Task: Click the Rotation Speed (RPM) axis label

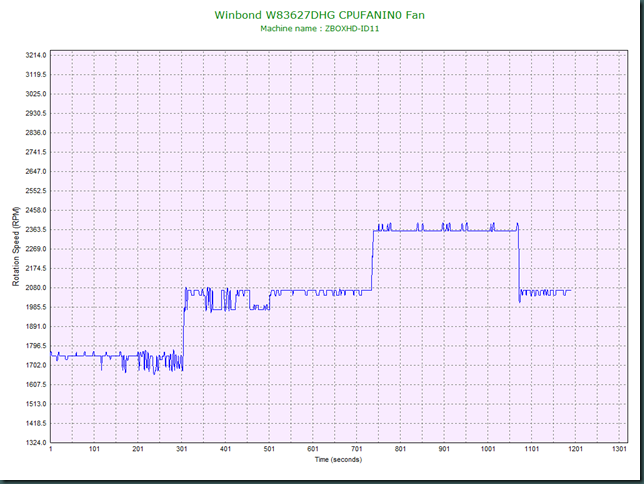Action: click(16, 247)
